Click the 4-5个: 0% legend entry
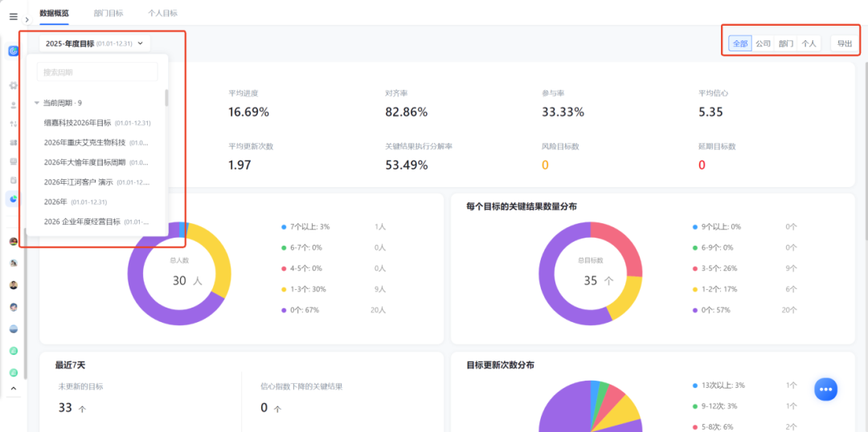 (301, 268)
